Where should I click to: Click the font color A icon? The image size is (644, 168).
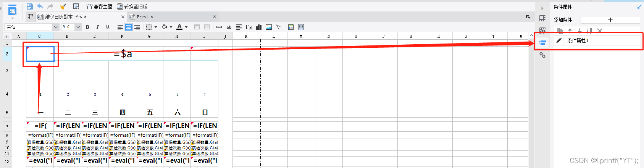(179, 27)
